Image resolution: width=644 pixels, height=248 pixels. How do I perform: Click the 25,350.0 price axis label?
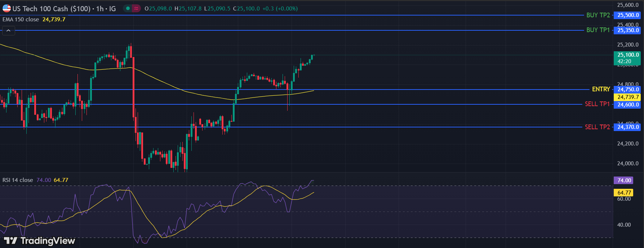[x=628, y=30]
